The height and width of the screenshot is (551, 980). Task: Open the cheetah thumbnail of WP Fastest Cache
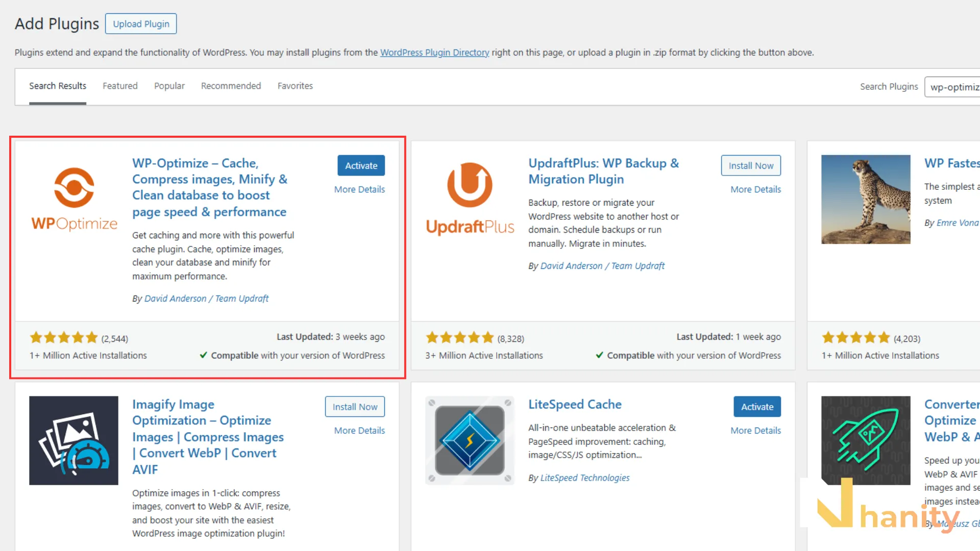point(866,199)
